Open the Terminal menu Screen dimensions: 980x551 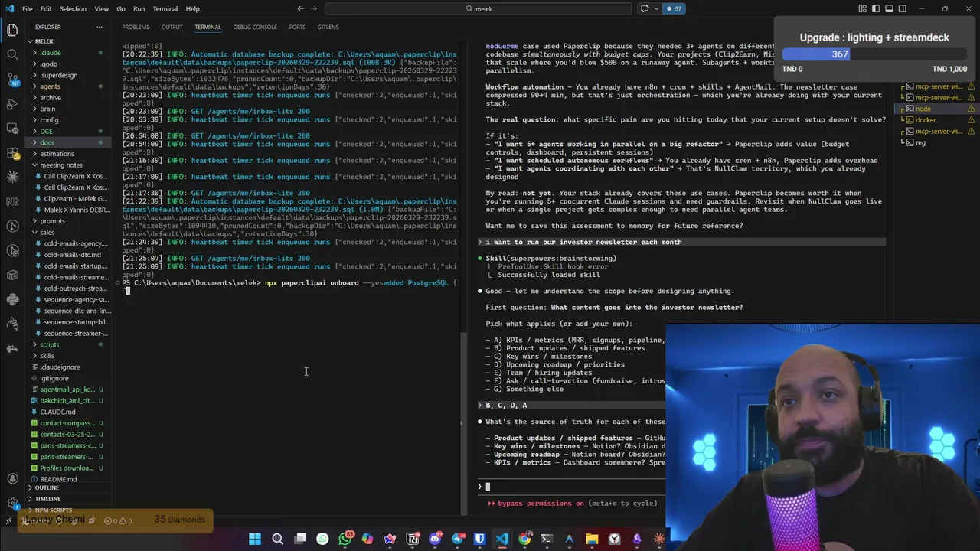(165, 8)
